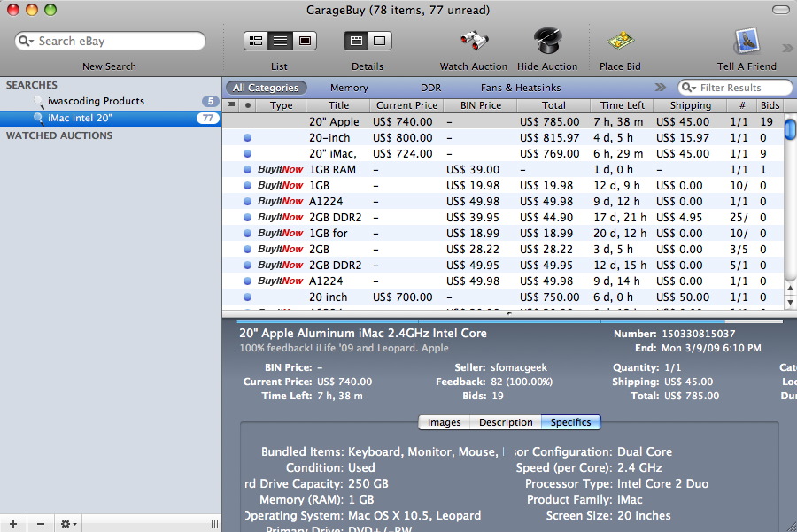
Task: Click the add search plus button
Action: click(x=13, y=523)
